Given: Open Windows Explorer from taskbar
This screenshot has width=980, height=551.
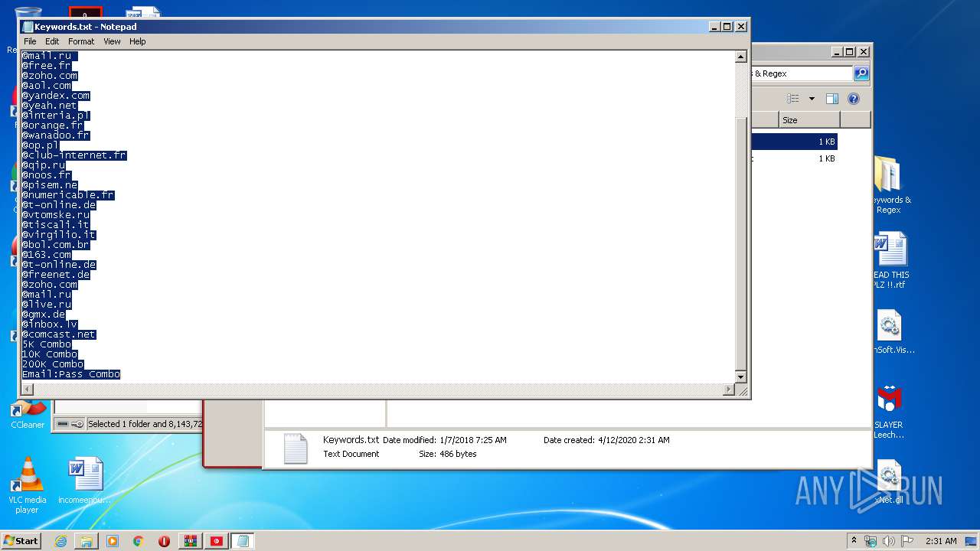Looking at the screenshot, I should [x=87, y=541].
